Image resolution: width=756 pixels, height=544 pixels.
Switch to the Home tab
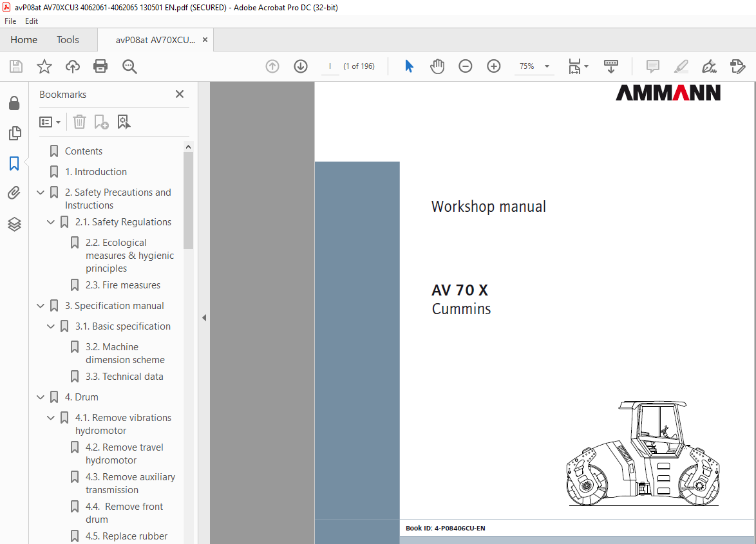[x=24, y=40]
